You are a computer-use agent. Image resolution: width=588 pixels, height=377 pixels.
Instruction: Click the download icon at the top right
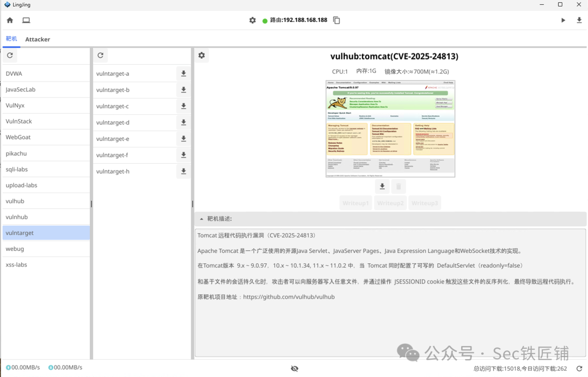point(579,20)
